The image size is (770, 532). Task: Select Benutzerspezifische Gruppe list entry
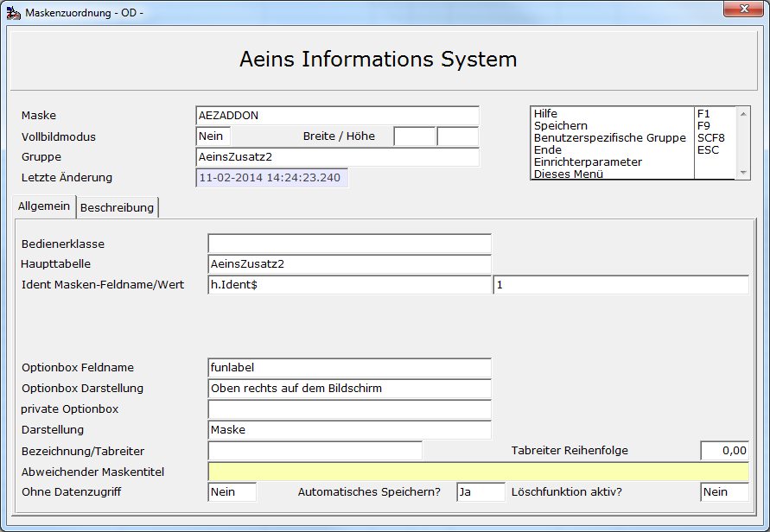click(609, 138)
